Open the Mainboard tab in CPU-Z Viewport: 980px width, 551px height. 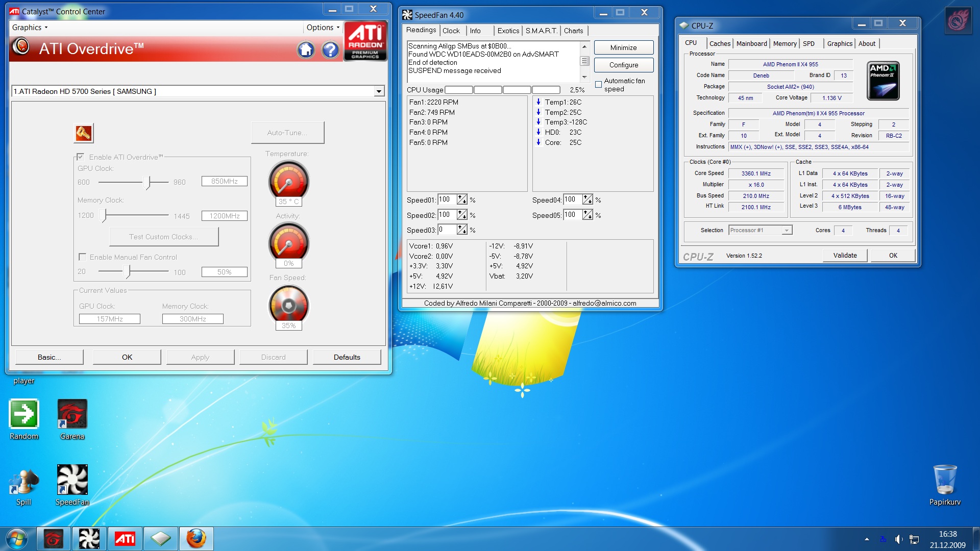[751, 44]
